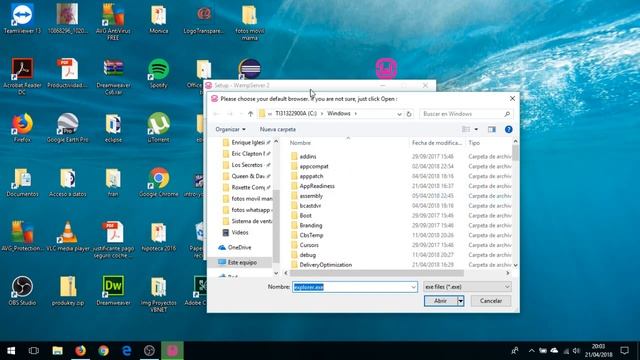Toggle the preview pane button
This screenshot has width=640, height=360.
point(491,129)
